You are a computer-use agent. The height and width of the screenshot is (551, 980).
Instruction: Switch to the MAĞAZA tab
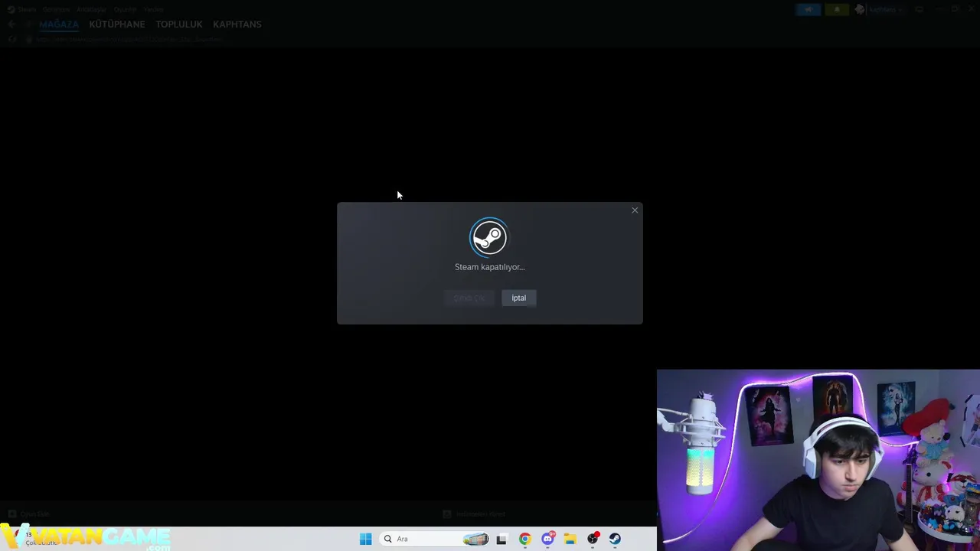click(x=59, y=24)
